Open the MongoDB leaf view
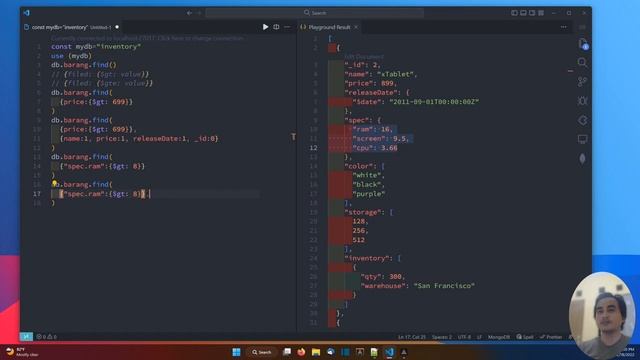640x360 pixels. pos(582,158)
